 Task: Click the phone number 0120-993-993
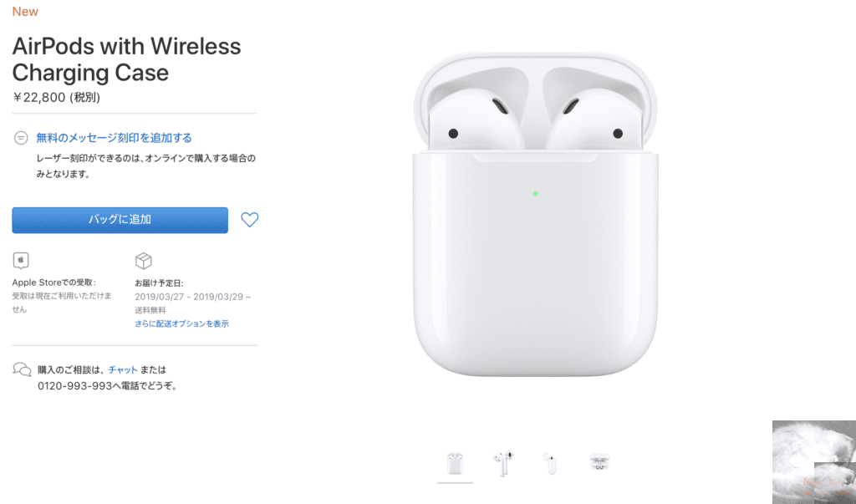tap(74, 386)
